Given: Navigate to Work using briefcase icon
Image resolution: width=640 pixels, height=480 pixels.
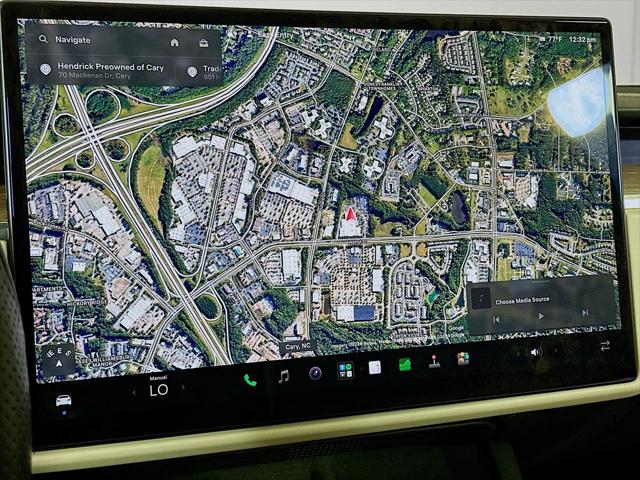Looking at the screenshot, I should click(203, 43).
